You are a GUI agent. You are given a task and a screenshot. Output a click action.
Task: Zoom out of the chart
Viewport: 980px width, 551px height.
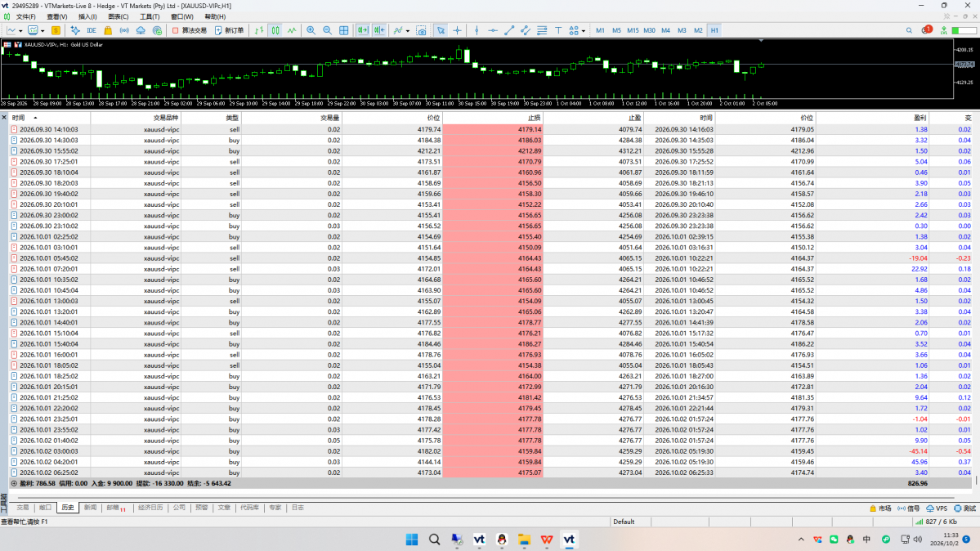pyautogui.click(x=327, y=30)
